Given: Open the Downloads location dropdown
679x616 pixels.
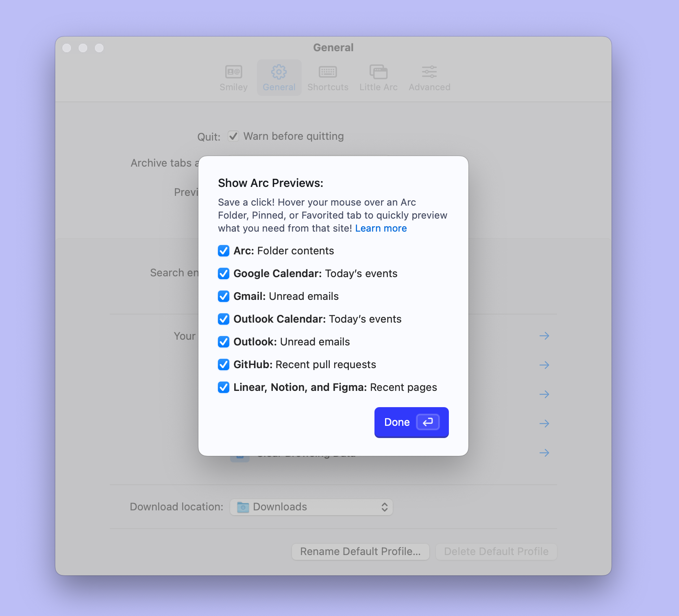Looking at the screenshot, I should click(x=311, y=507).
